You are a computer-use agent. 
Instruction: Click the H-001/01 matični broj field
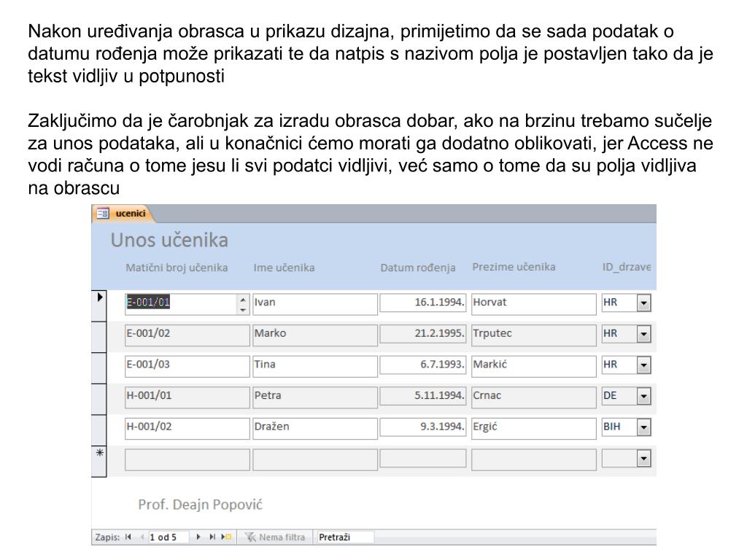coord(187,397)
